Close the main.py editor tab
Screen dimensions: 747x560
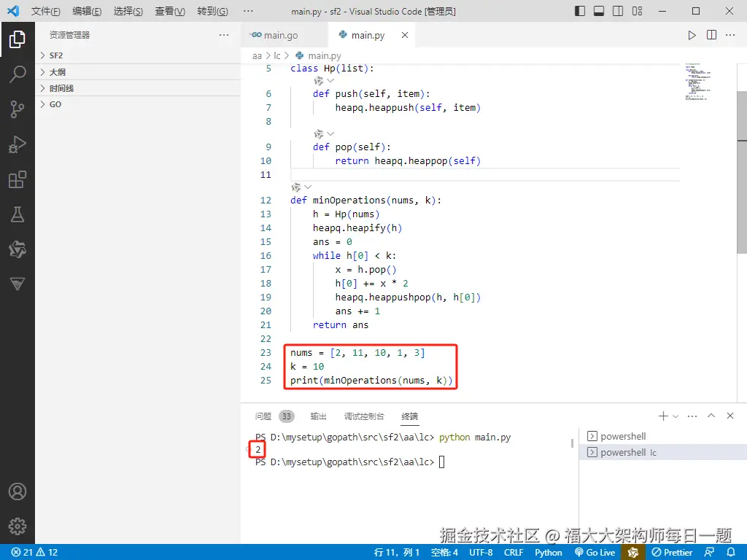(404, 35)
